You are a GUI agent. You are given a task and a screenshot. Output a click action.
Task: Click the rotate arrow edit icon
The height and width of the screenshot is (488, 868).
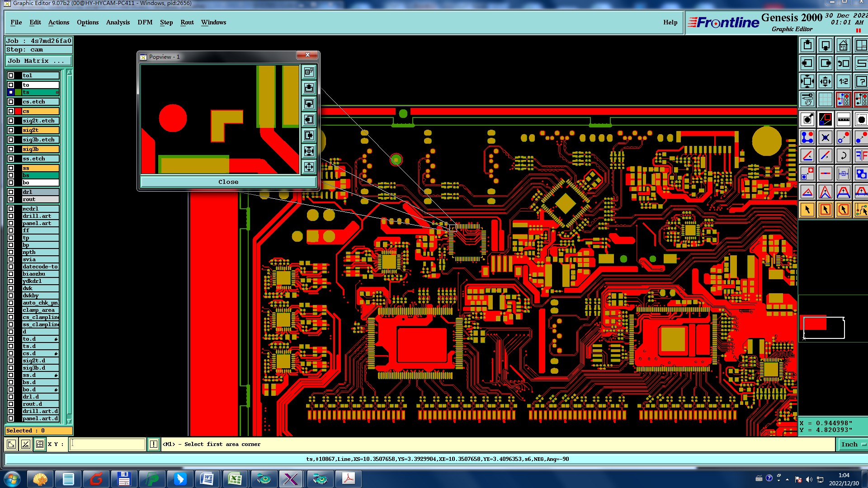pos(843,156)
